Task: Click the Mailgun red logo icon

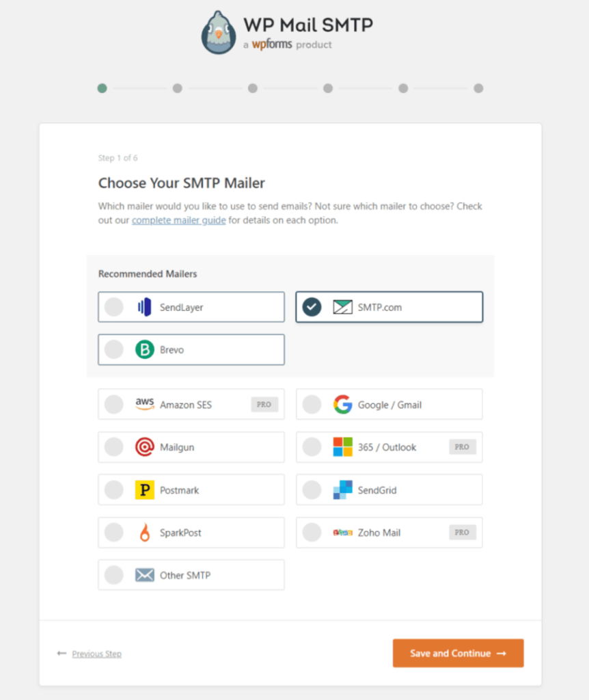Action: 144,447
